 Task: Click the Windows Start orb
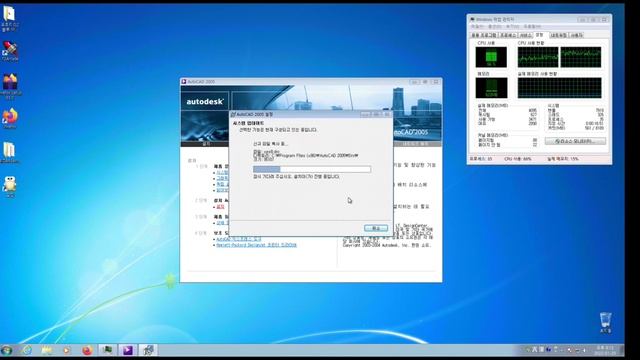[x=6, y=350]
